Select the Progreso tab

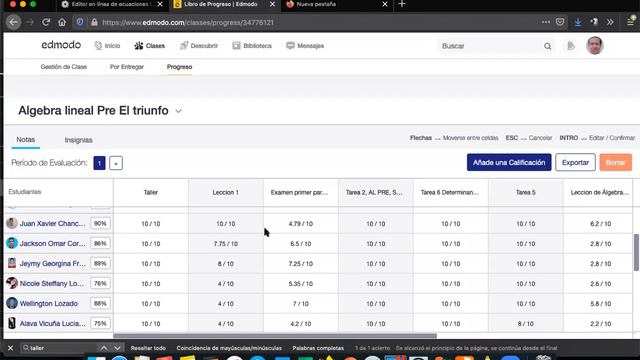(179, 67)
